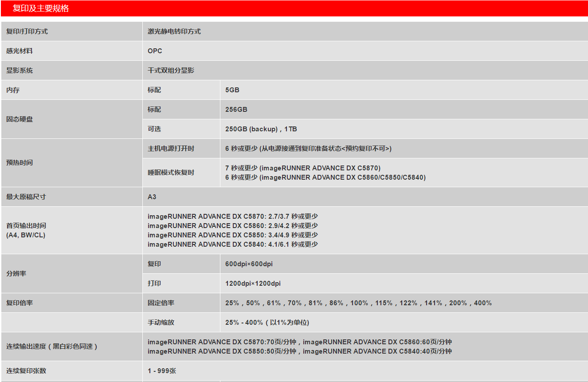This screenshot has width=588, height=382.
Task: Click the 1200dpi×1200dpi print resolution value
Action: [253, 284]
